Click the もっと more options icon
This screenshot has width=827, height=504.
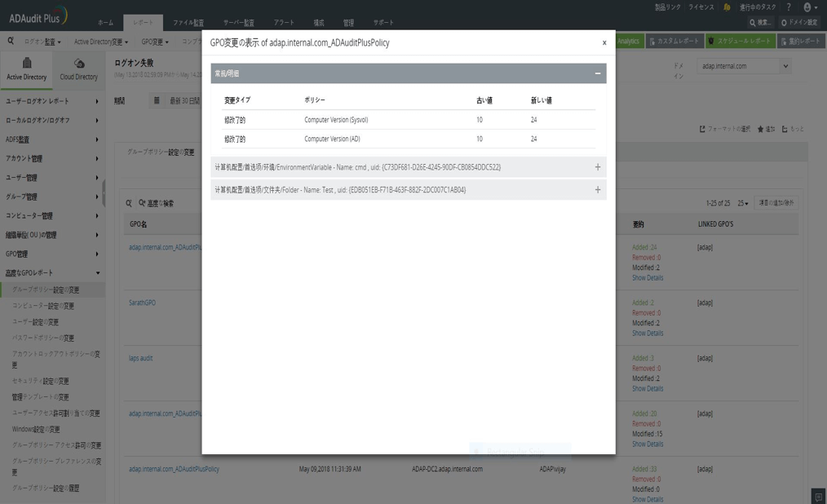pyautogui.click(x=785, y=129)
